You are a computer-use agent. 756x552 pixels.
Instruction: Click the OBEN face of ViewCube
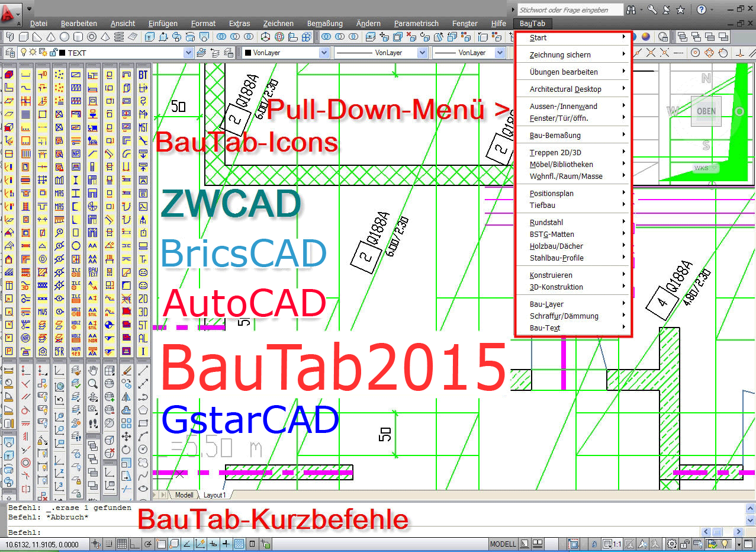pos(706,111)
